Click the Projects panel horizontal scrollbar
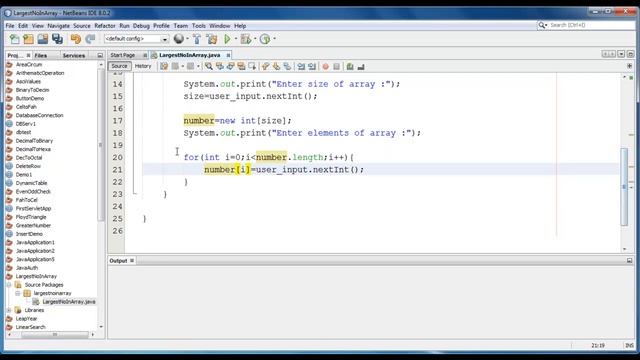This screenshot has width=640, height=360. [55, 335]
